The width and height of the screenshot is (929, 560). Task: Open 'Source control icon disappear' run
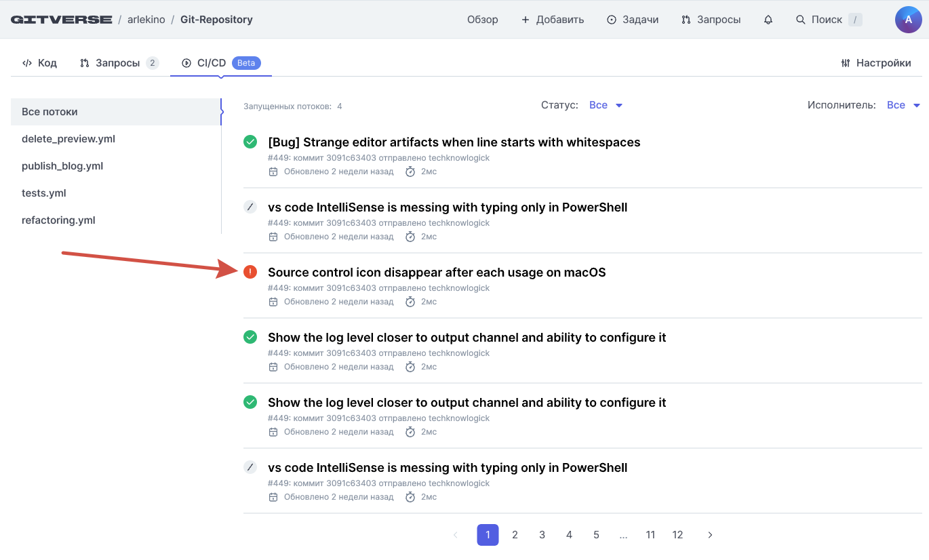[437, 272]
